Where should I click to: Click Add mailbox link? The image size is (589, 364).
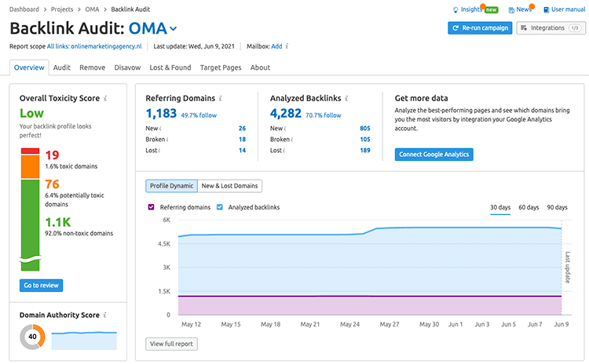(x=276, y=46)
